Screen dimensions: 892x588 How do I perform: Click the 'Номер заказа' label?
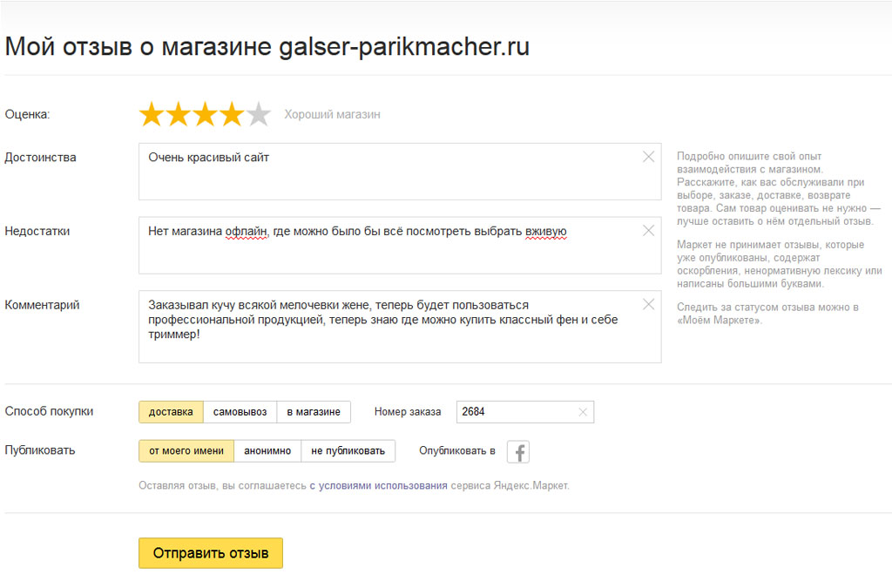[408, 412]
